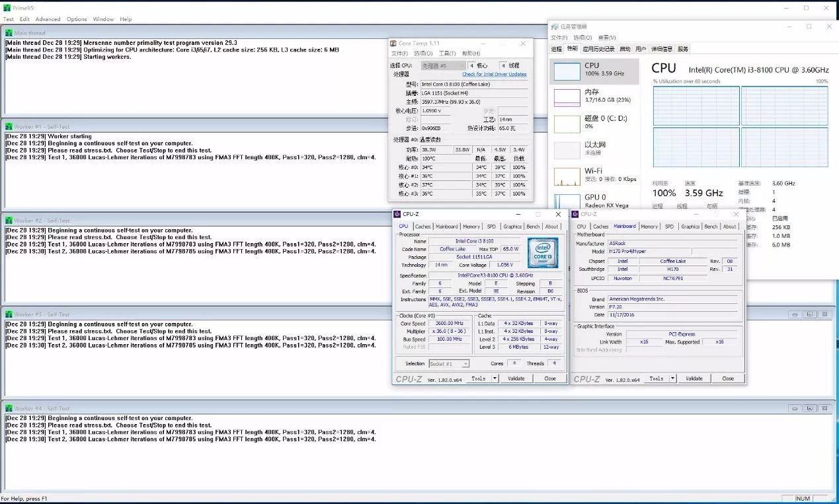The height and width of the screenshot is (504, 839).
Task: Click the Validate button in CPU-Z CPU window
Action: (516, 378)
